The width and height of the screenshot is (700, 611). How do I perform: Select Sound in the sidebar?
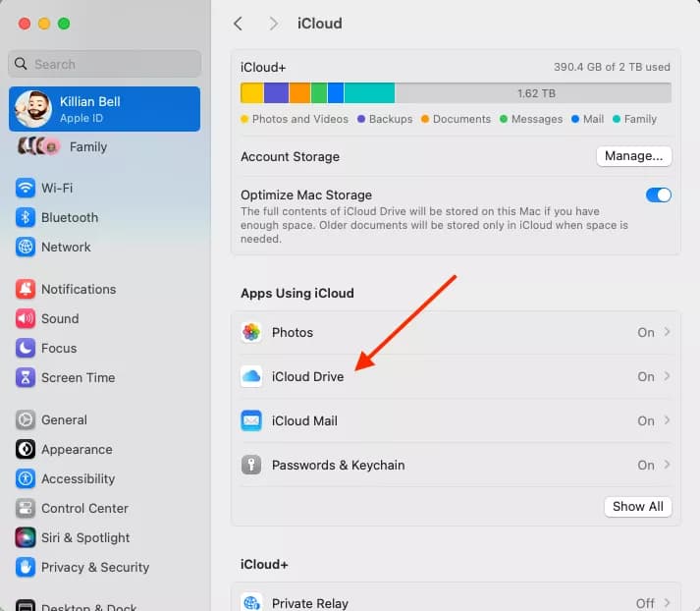pyautogui.click(x=104, y=318)
